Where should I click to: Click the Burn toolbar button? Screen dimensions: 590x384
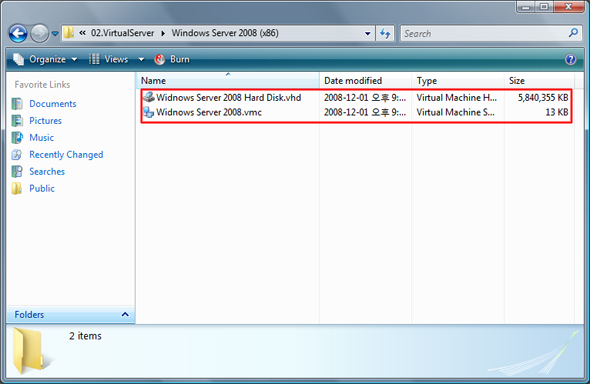[172, 59]
